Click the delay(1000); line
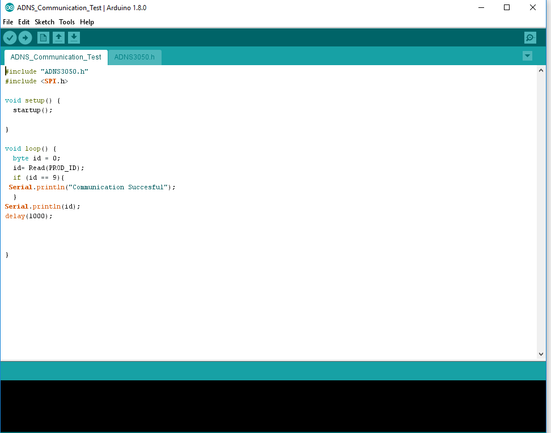The image size is (551, 433). 29,216
